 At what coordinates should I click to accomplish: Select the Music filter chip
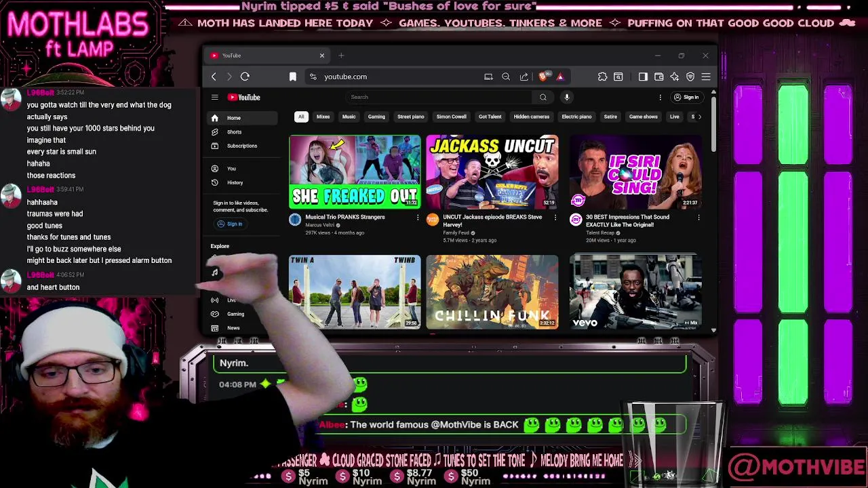(349, 117)
